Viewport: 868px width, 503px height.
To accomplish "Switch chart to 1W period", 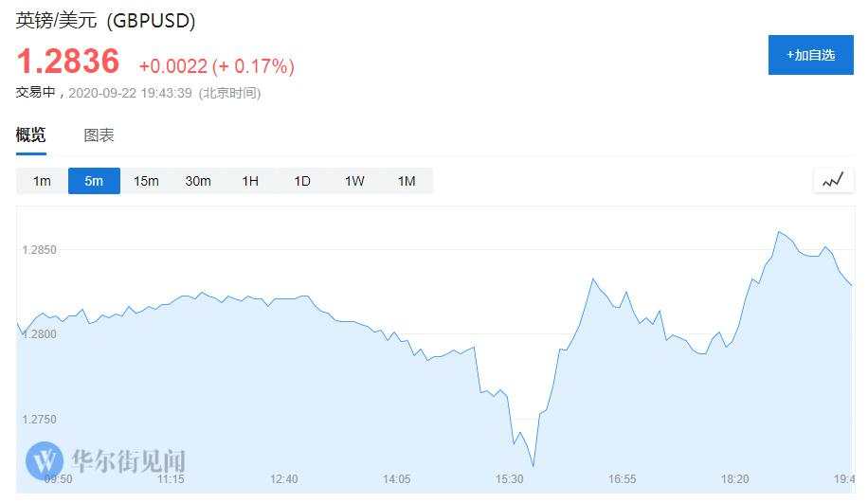I will (354, 181).
